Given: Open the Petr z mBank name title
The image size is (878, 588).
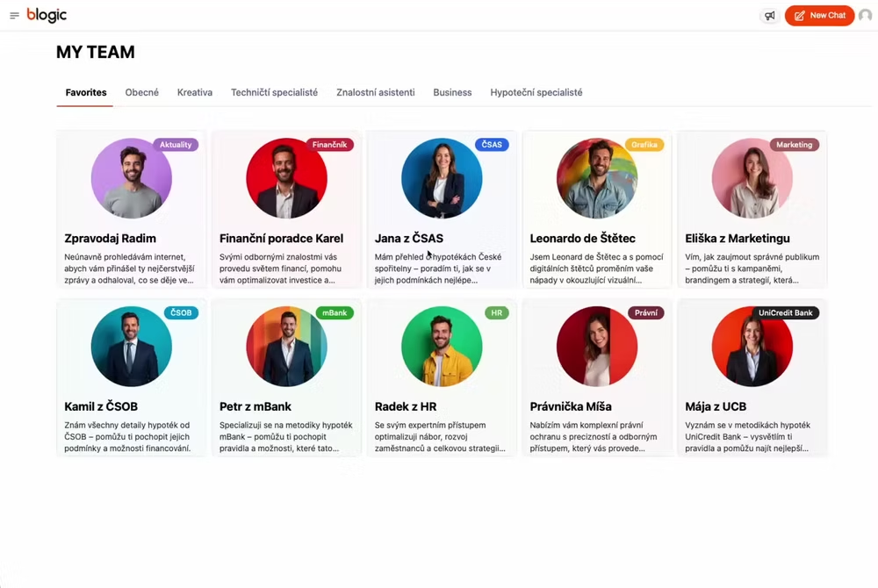Looking at the screenshot, I should (255, 406).
